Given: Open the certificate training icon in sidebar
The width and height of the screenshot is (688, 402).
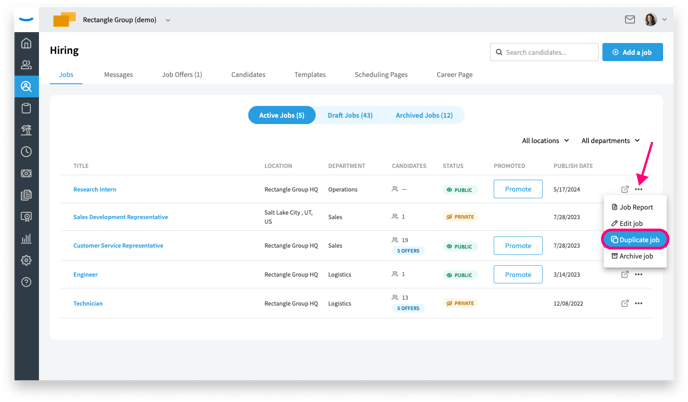Looking at the screenshot, I should (26, 217).
